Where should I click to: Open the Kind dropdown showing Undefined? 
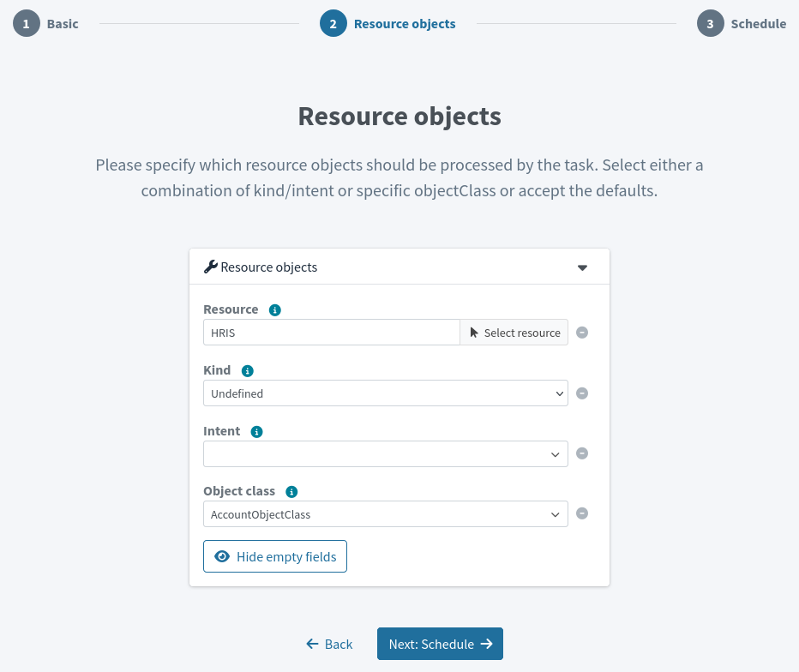[x=385, y=393]
